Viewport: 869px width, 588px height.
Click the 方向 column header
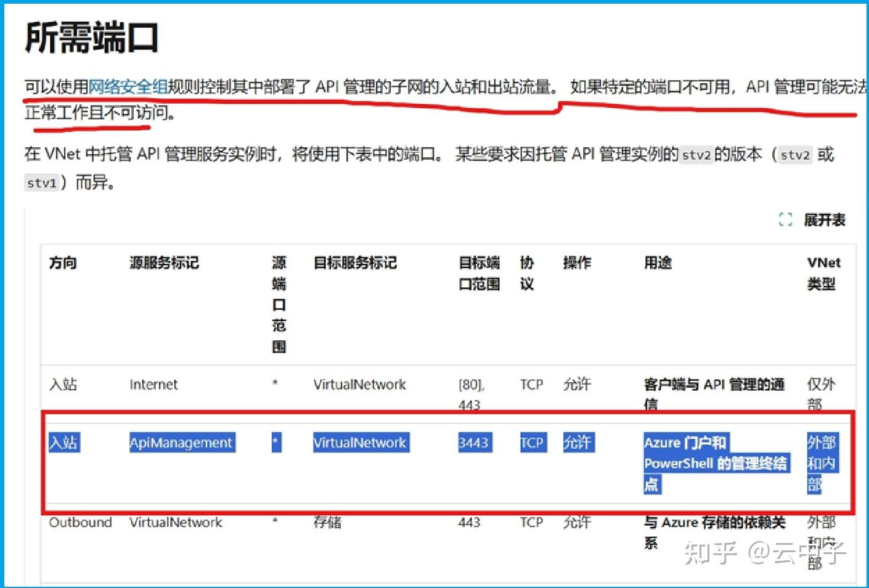pyautogui.click(x=63, y=263)
